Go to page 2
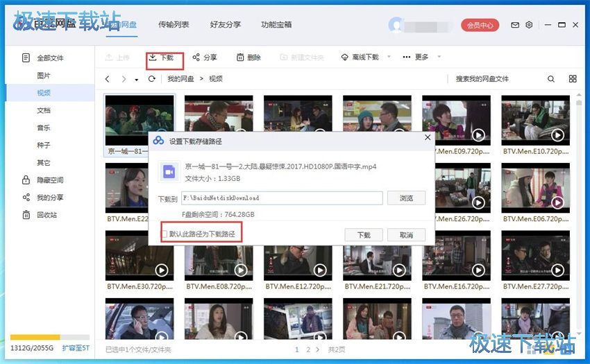Screen dimensions: 590x364 [x=307, y=349]
